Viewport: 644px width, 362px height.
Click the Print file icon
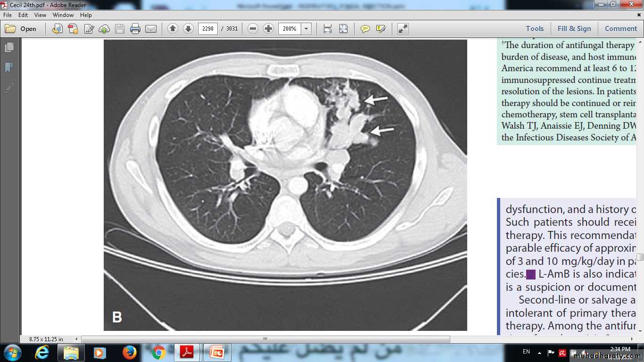coord(135,29)
